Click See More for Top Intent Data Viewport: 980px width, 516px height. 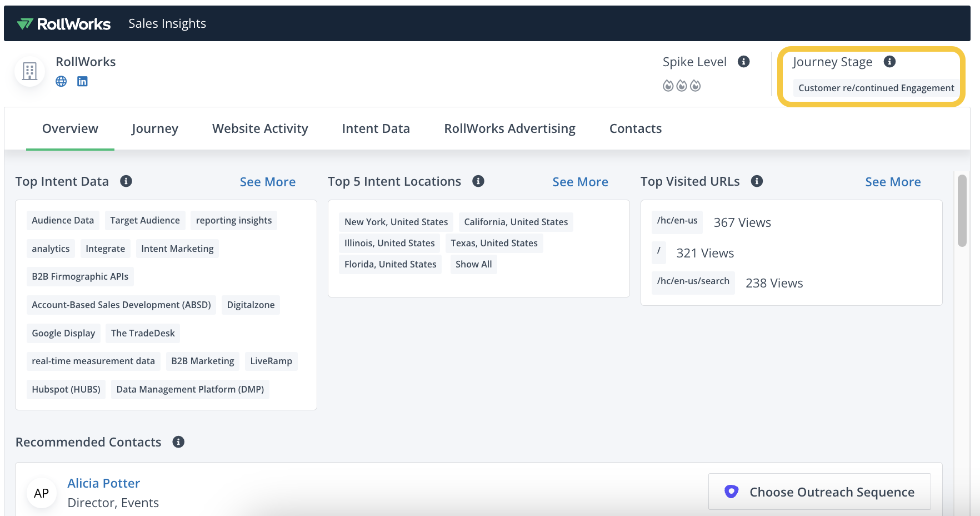click(267, 182)
